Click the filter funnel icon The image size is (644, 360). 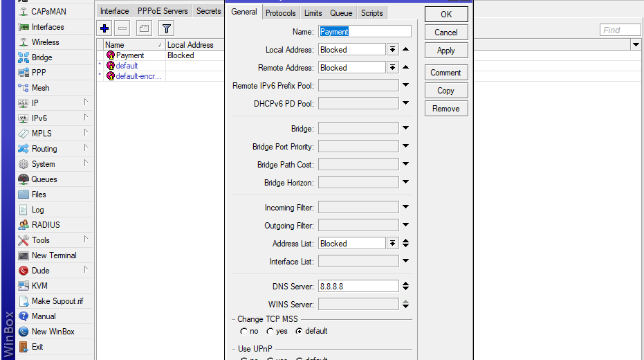pyautogui.click(x=166, y=28)
